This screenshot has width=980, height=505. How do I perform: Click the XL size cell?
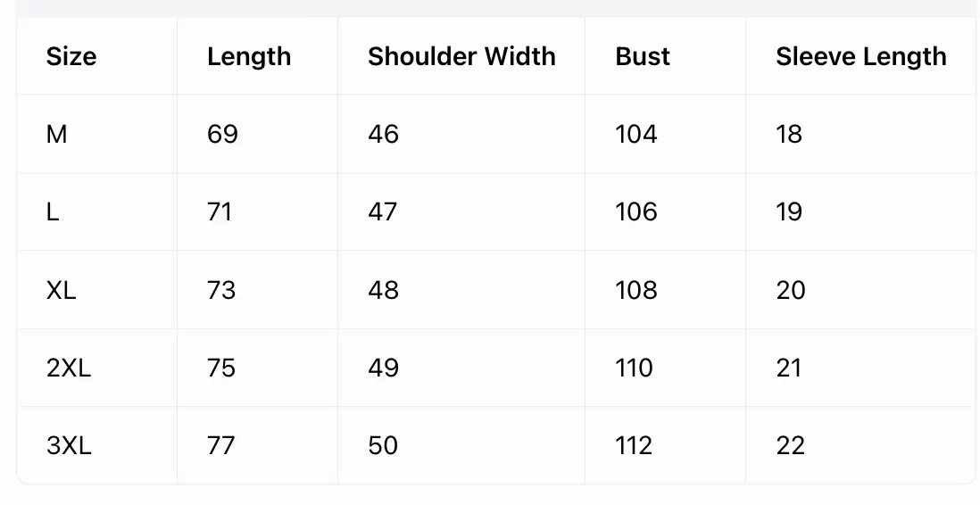tap(62, 290)
